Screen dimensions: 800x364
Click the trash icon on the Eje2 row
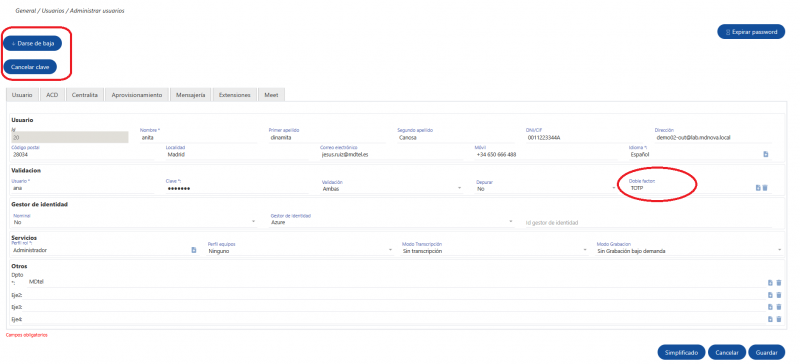[x=779, y=295]
